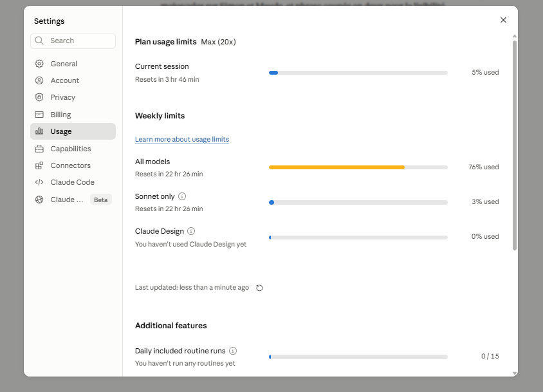The height and width of the screenshot is (392, 543).
Task: Switch to the Billing section
Action: click(73, 115)
